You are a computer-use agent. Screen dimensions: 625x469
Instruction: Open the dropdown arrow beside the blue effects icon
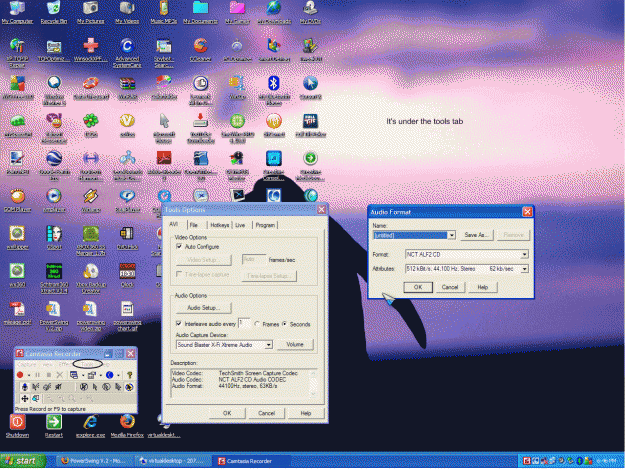pyautogui.click(x=118, y=375)
